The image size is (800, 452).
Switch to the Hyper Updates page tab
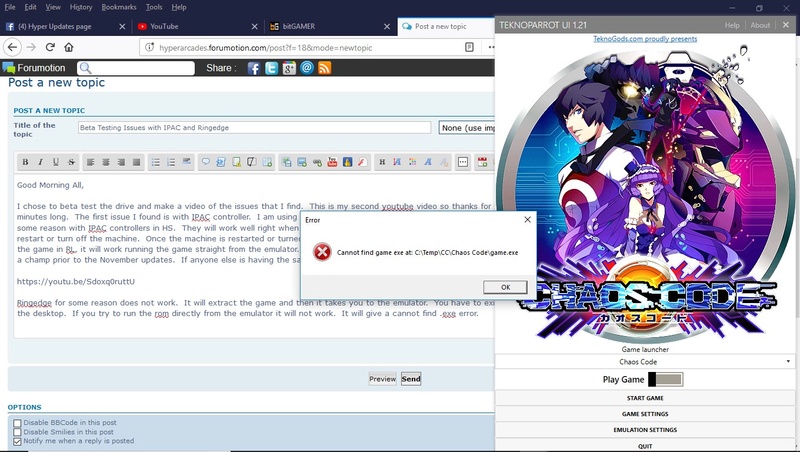65,27
